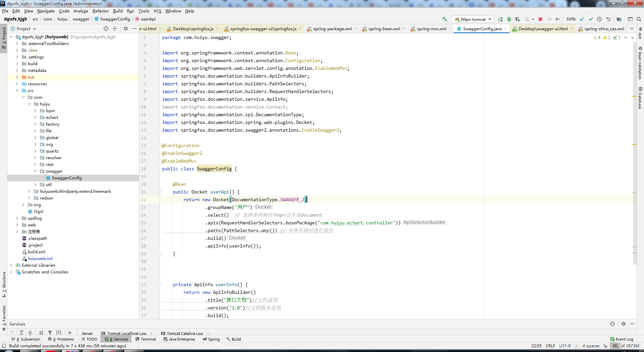Screen dimensions: 644x352
Task: Click the CRLF line separator in status bar
Action: pyautogui.click(x=550, y=346)
